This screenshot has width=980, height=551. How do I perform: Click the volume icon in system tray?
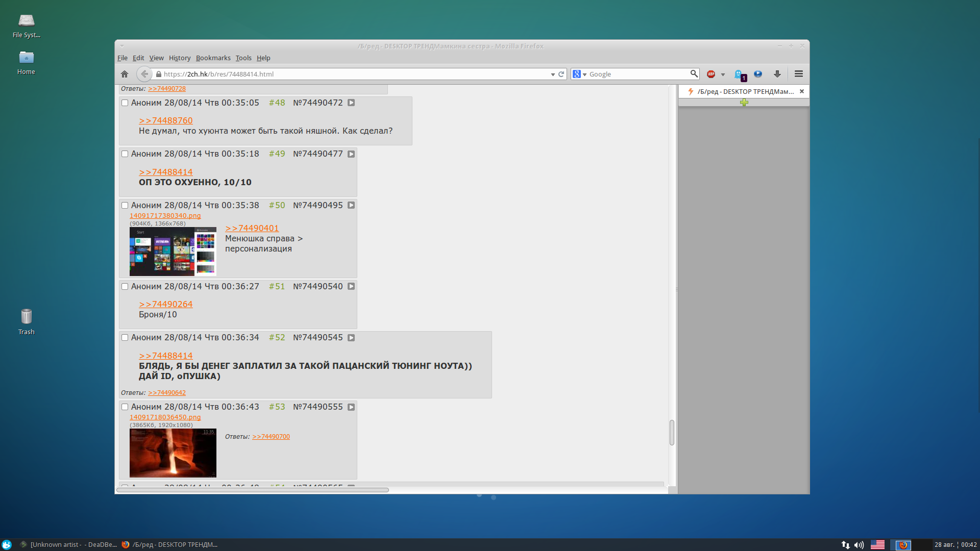859,545
